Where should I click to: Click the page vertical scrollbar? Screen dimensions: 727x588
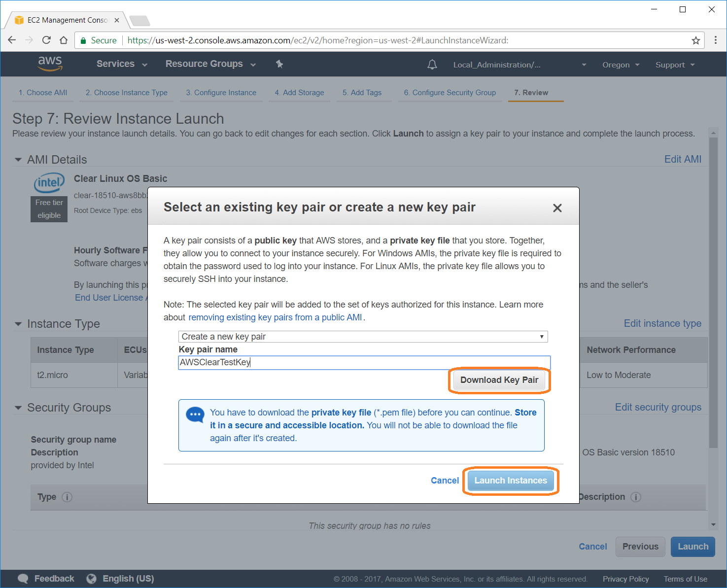click(x=713, y=293)
